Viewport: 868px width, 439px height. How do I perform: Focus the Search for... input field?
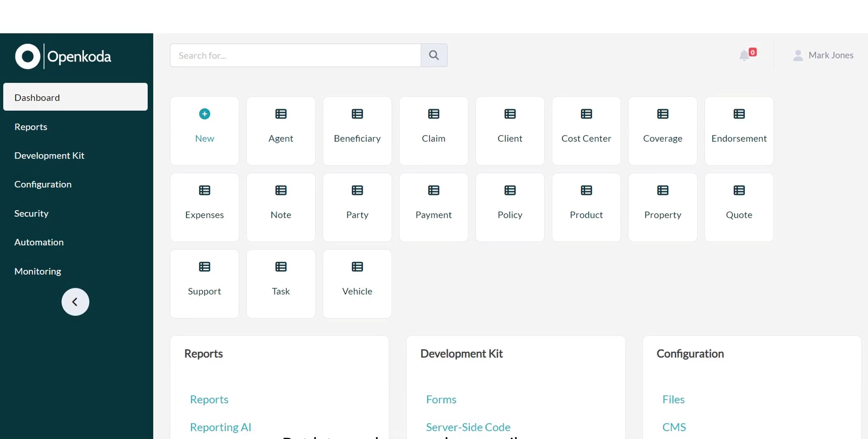click(x=295, y=55)
